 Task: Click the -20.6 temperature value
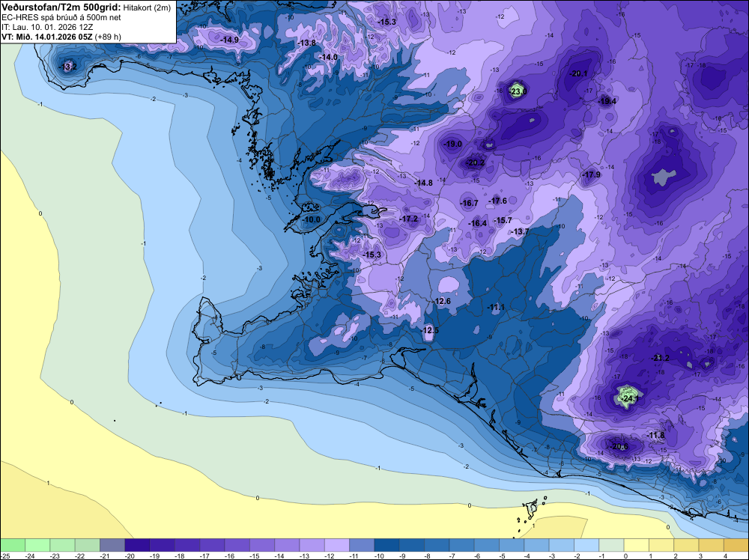pyautogui.click(x=619, y=447)
